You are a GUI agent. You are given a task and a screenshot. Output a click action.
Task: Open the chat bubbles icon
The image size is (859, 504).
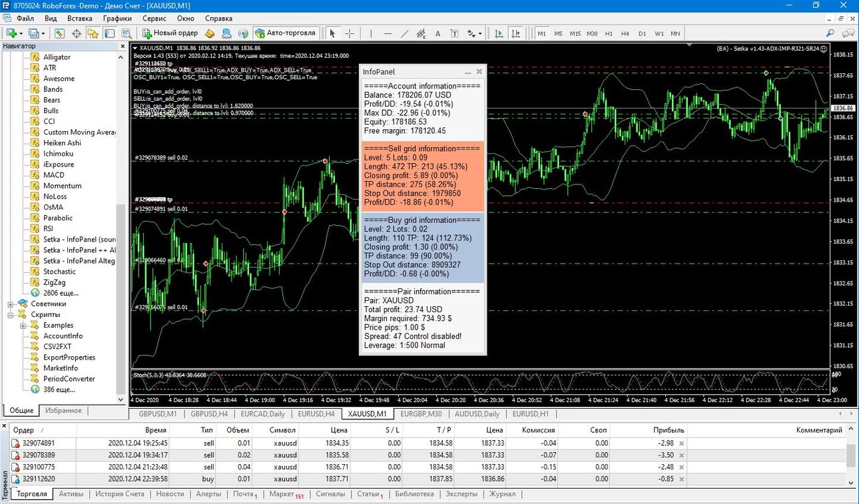848,33
